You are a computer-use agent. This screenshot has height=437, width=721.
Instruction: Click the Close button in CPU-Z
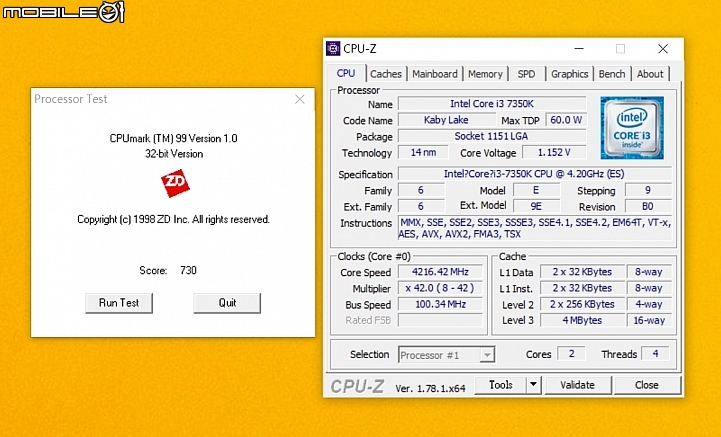pyautogui.click(x=647, y=385)
